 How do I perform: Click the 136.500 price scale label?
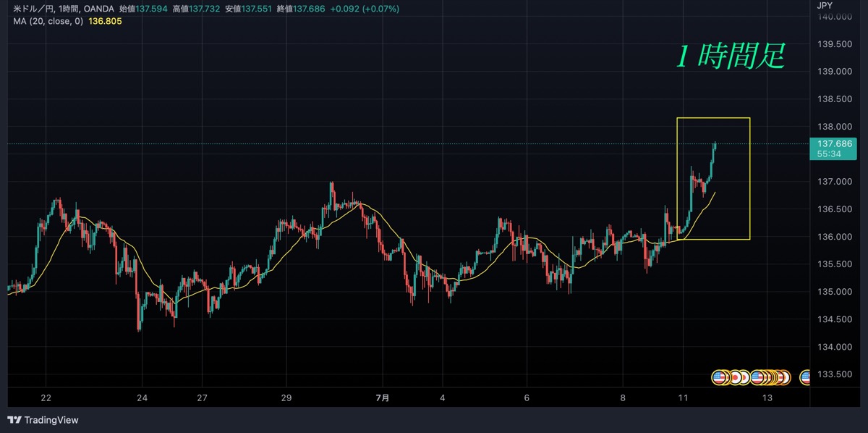click(x=833, y=209)
